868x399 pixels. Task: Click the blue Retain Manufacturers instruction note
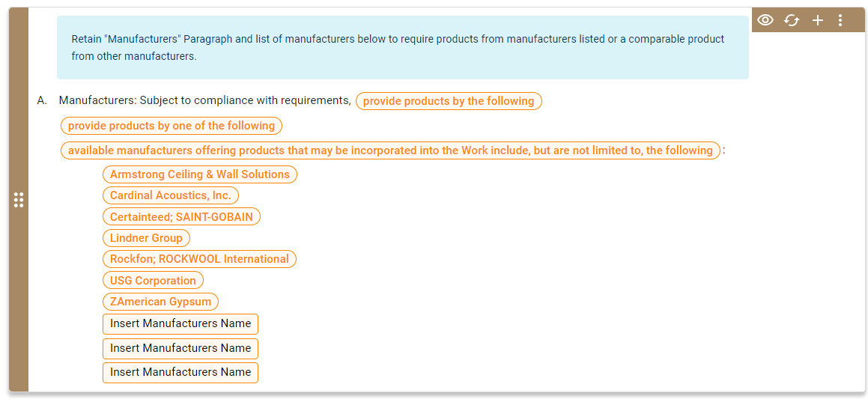tap(402, 47)
